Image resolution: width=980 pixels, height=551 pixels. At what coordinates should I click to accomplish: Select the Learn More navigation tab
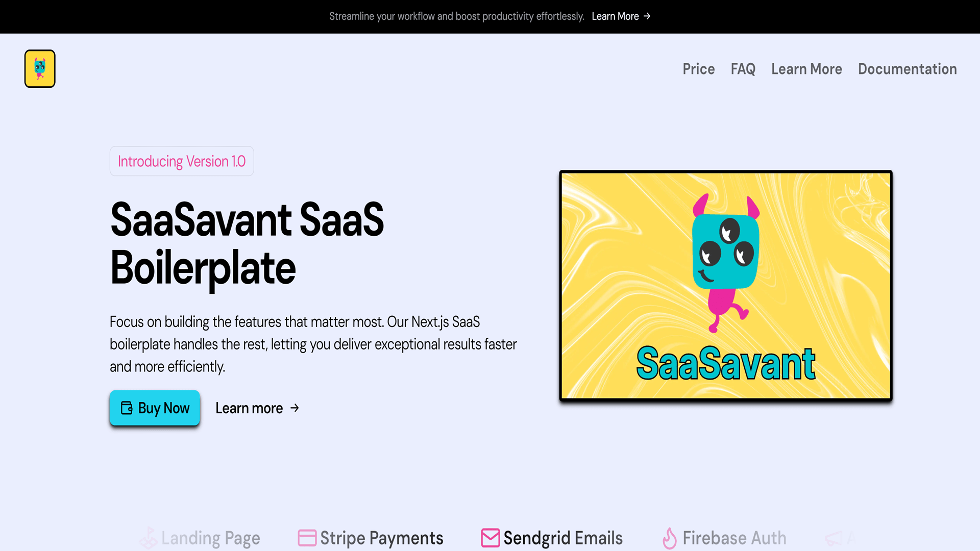coord(807,69)
